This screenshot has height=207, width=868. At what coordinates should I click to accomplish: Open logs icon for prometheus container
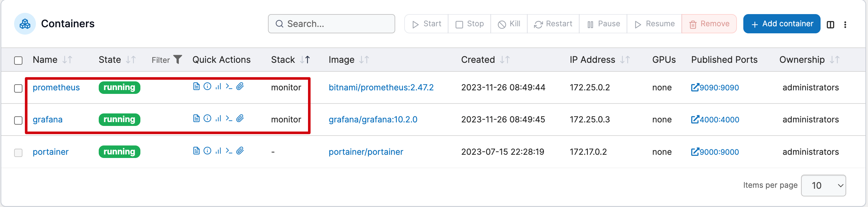[196, 87]
